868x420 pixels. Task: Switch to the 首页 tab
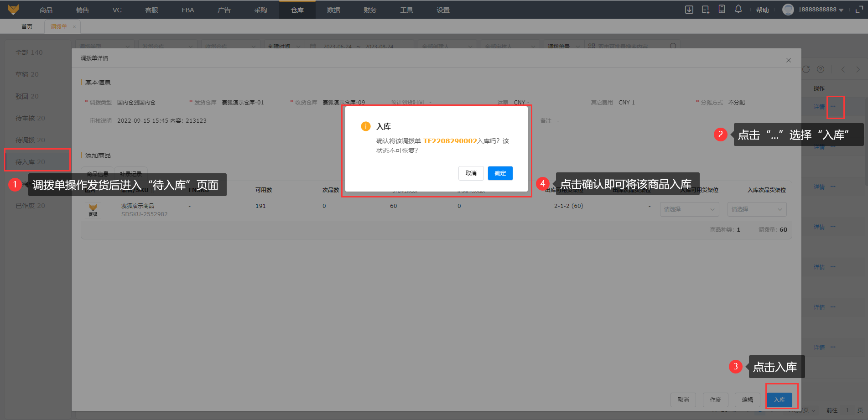click(27, 26)
